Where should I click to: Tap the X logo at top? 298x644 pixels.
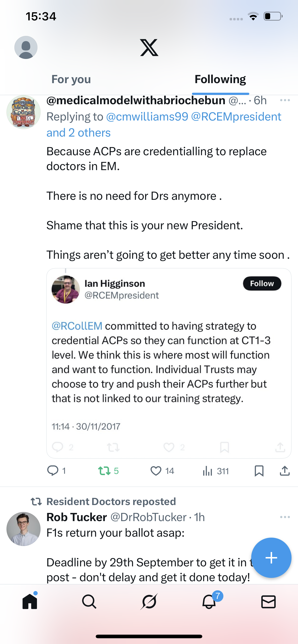tap(149, 47)
